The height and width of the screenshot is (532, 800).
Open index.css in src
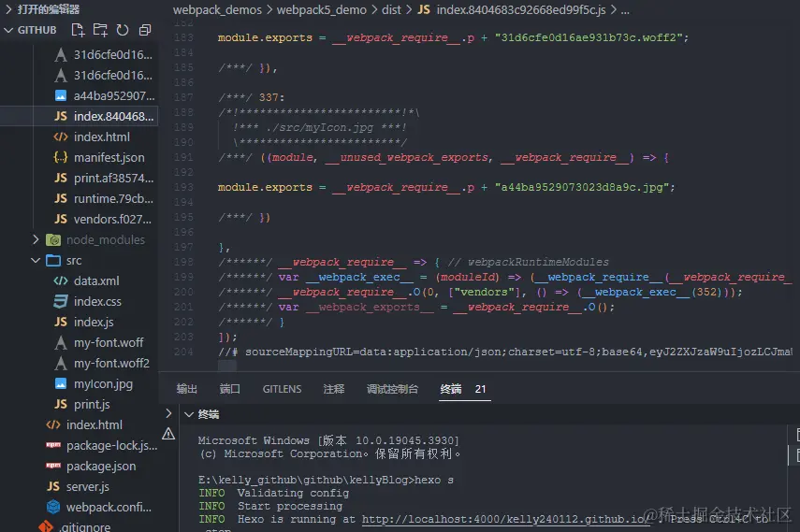tap(97, 301)
